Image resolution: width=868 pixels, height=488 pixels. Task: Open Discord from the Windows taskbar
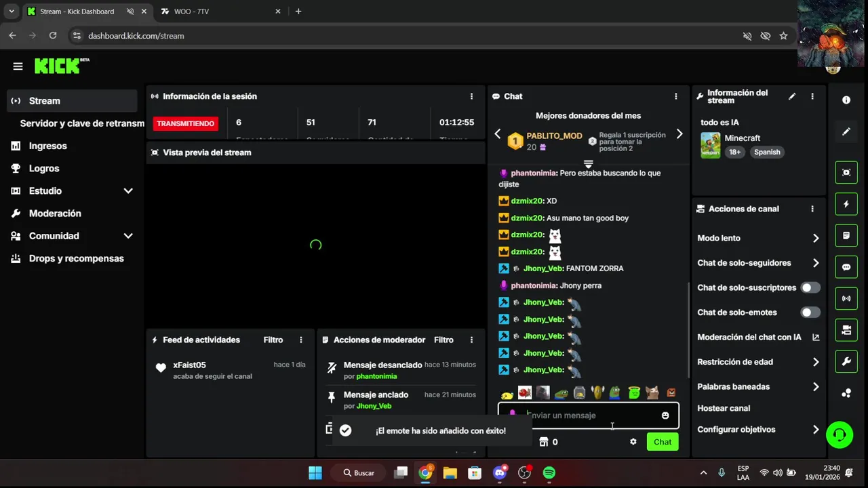[x=500, y=472]
